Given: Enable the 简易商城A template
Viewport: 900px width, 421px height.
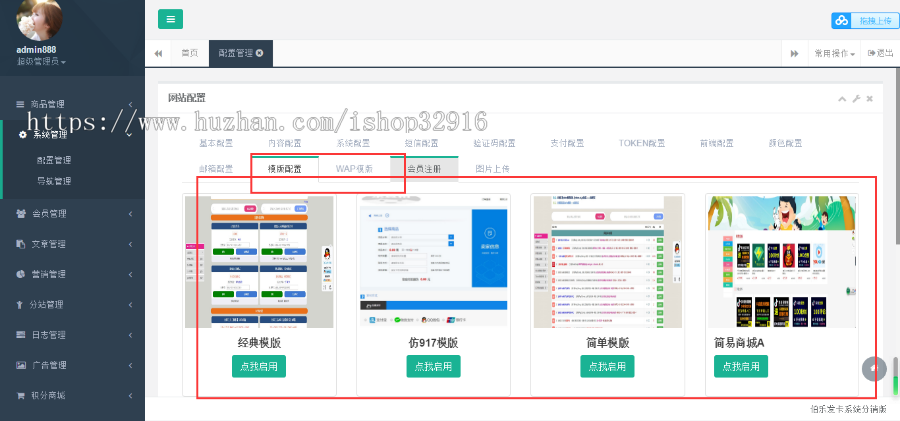Looking at the screenshot, I should 741,366.
